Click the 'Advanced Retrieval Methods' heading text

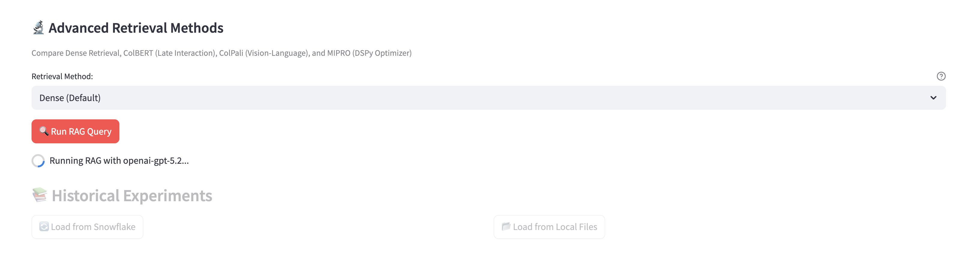click(x=136, y=28)
